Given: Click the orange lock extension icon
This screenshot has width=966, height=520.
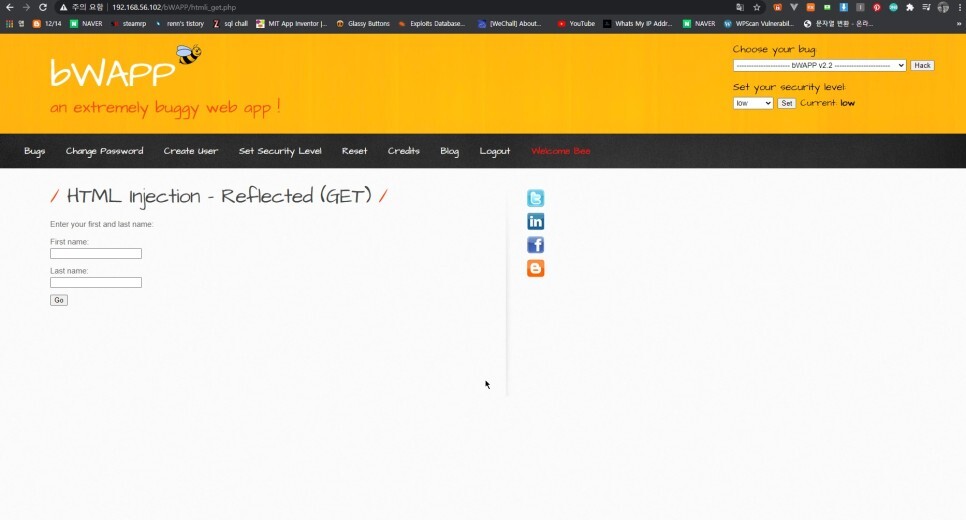Looking at the screenshot, I should (x=777, y=7).
